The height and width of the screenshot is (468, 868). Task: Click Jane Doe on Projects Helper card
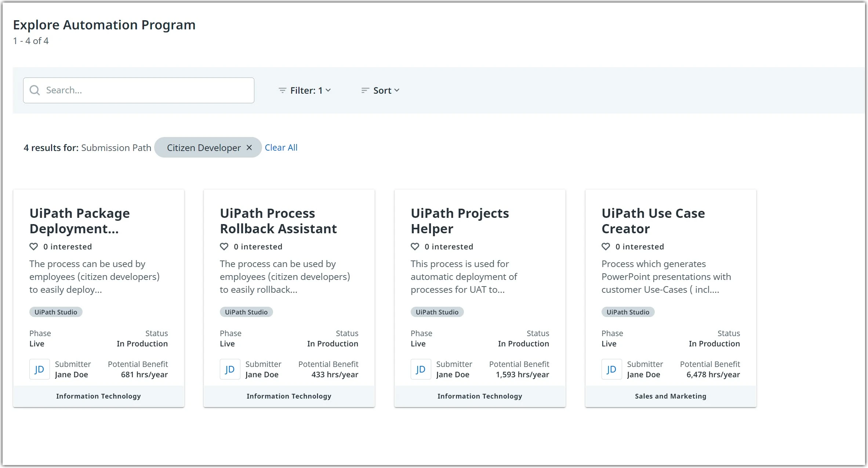pos(453,375)
